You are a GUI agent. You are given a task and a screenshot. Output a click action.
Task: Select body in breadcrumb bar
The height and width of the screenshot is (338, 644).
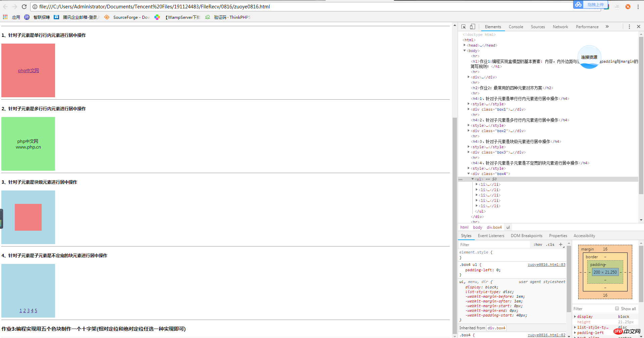pyautogui.click(x=477, y=227)
